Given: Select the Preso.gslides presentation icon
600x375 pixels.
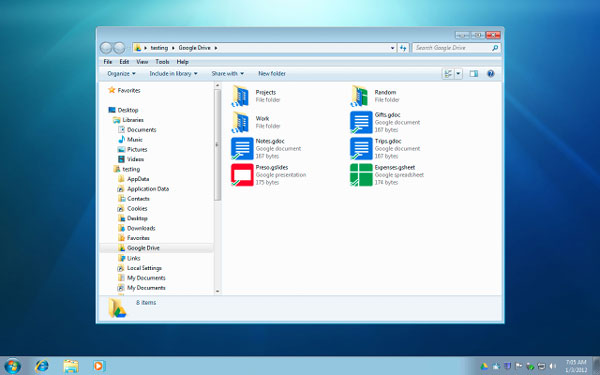Looking at the screenshot, I should click(242, 175).
